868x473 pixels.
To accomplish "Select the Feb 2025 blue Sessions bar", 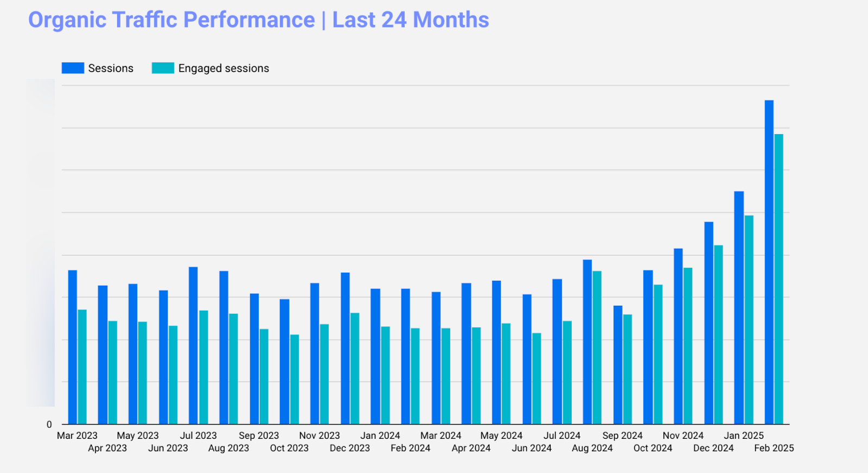I will tap(769, 262).
